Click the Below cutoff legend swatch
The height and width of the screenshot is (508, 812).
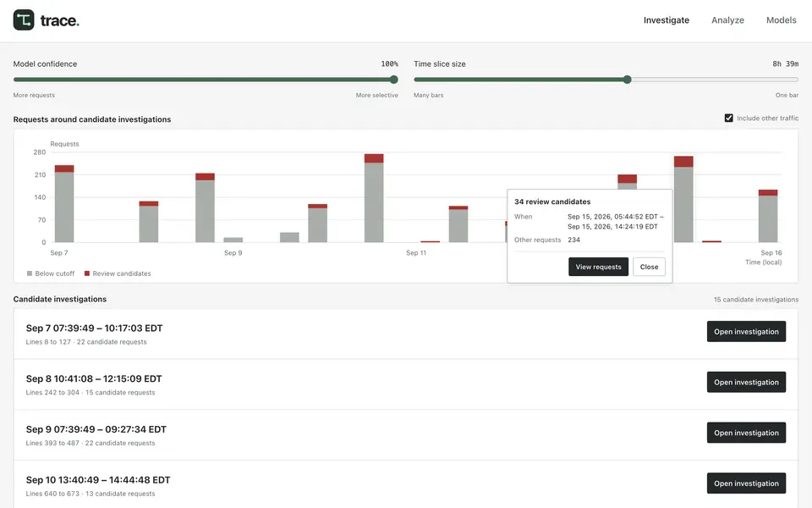click(30, 273)
